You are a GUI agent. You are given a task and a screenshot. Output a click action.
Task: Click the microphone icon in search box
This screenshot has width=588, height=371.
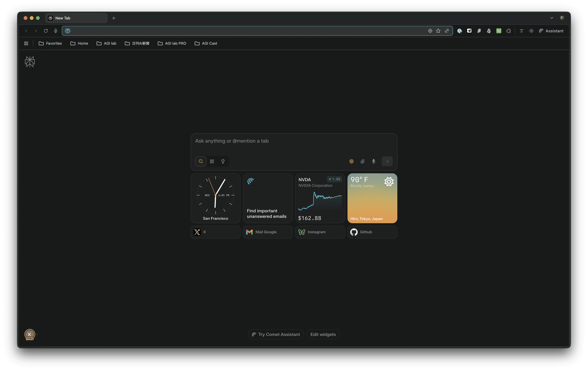click(373, 161)
